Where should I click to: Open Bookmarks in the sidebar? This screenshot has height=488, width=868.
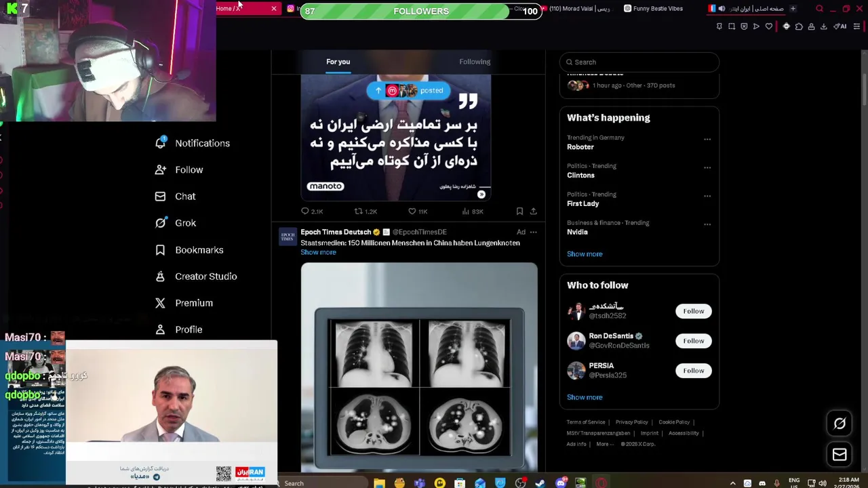189,250
